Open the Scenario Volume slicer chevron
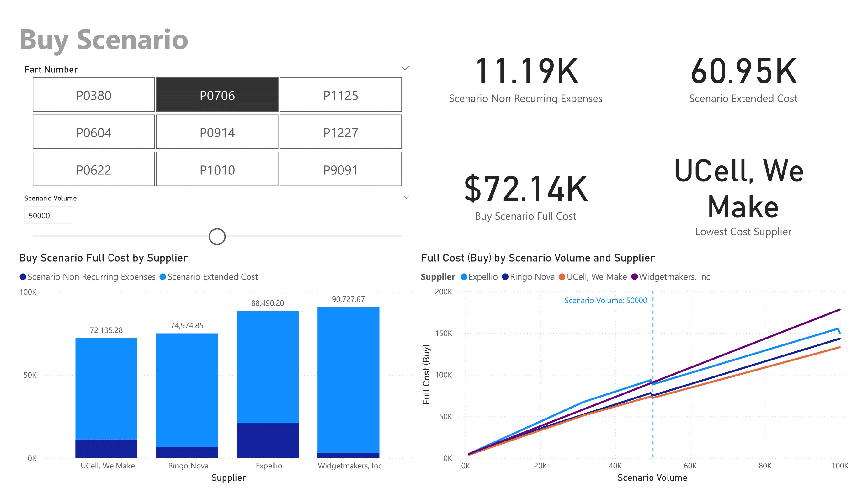Screen dimensions: 868x502 pos(406,197)
